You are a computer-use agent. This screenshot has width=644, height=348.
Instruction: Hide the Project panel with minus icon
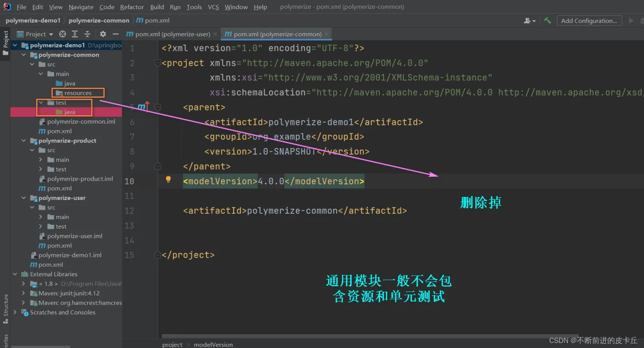tap(116, 34)
